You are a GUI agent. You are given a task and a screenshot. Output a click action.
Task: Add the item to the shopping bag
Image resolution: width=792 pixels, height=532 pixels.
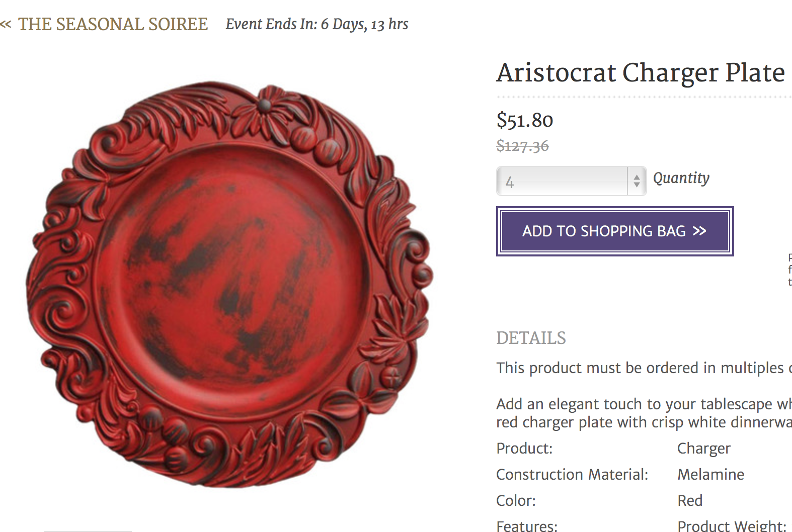tap(615, 231)
